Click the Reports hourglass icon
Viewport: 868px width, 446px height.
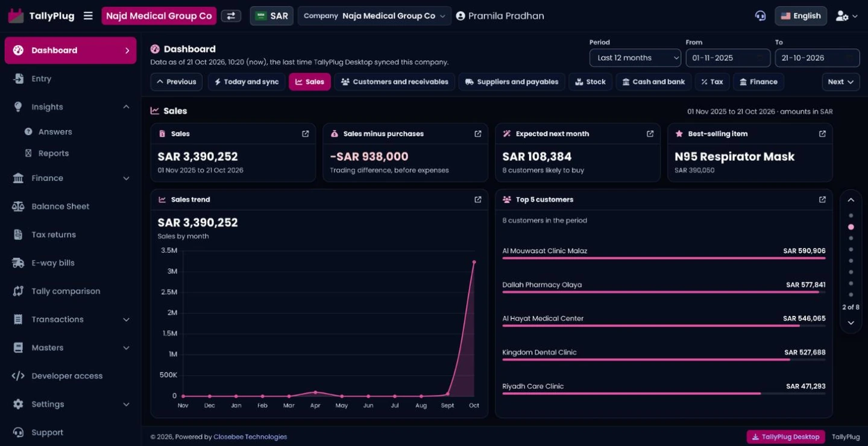pos(28,153)
